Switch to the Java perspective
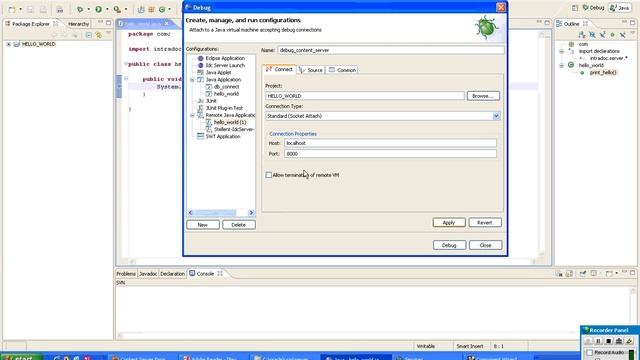Screen dimensions: 640x360 [620, 8]
